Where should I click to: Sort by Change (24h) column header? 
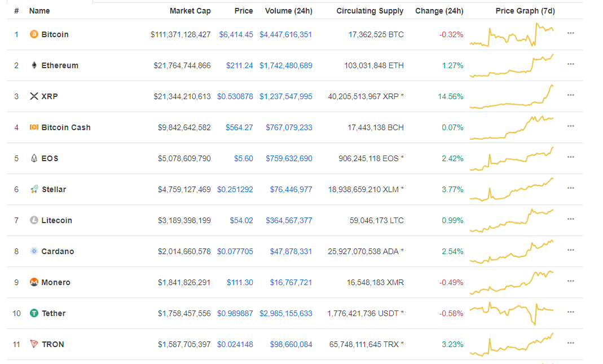click(439, 11)
